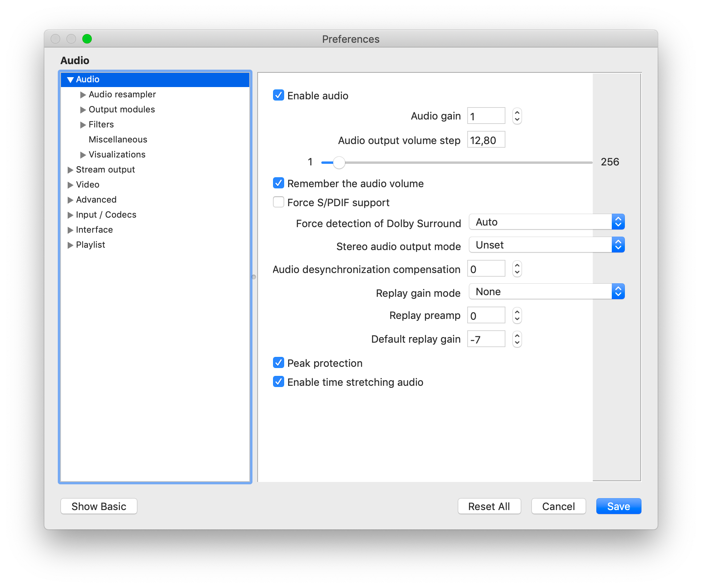Expand the Output modules disclosure triangle

[x=83, y=110]
